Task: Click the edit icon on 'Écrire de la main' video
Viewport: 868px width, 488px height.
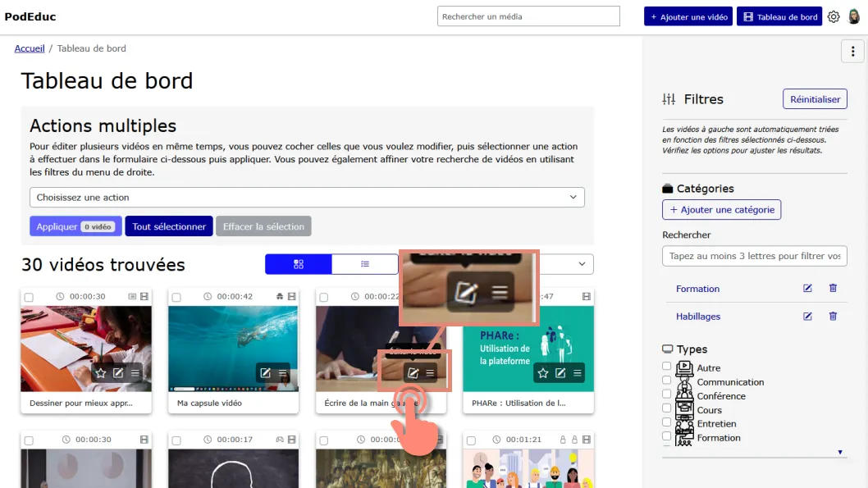Action: tap(413, 373)
